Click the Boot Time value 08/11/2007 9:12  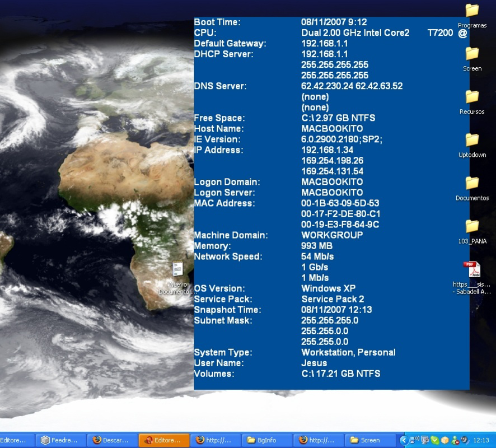point(334,22)
